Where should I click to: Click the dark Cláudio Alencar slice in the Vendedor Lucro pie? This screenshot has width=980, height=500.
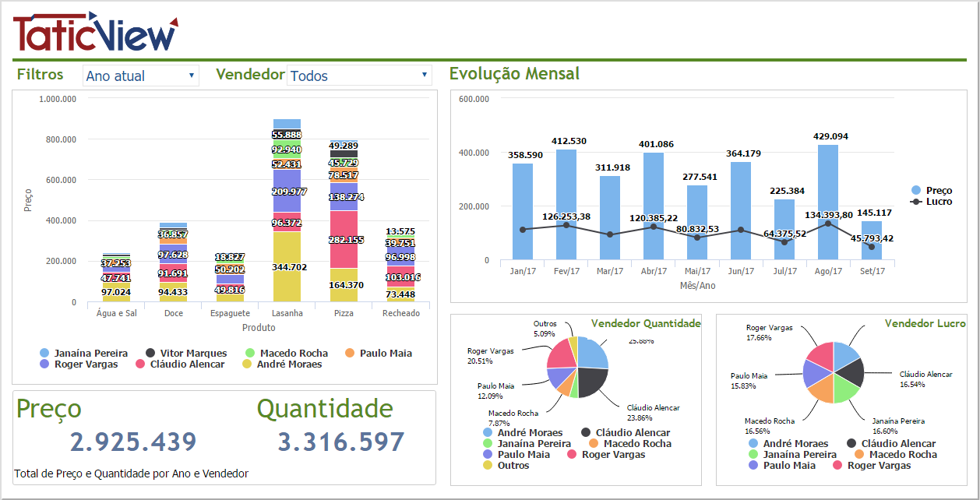point(852,372)
